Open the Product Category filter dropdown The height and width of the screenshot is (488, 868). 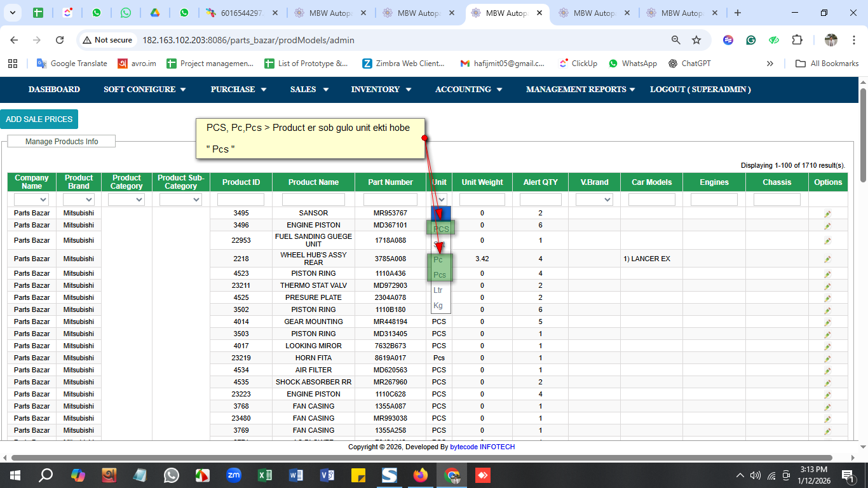(x=126, y=200)
